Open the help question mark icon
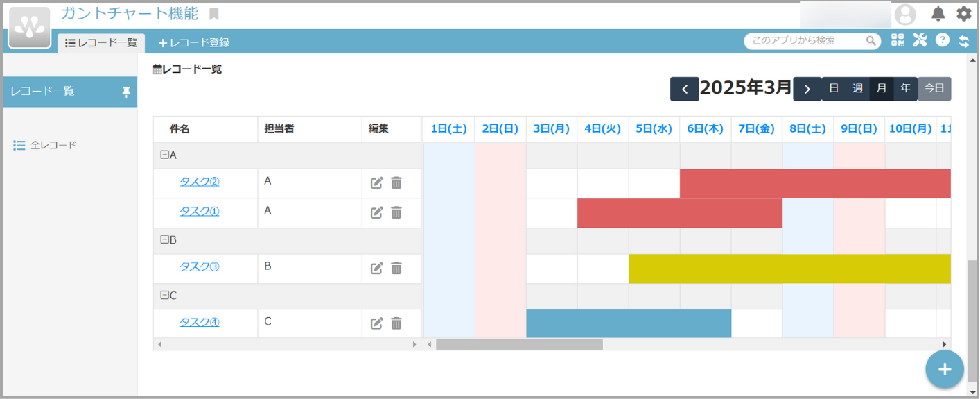 click(942, 40)
